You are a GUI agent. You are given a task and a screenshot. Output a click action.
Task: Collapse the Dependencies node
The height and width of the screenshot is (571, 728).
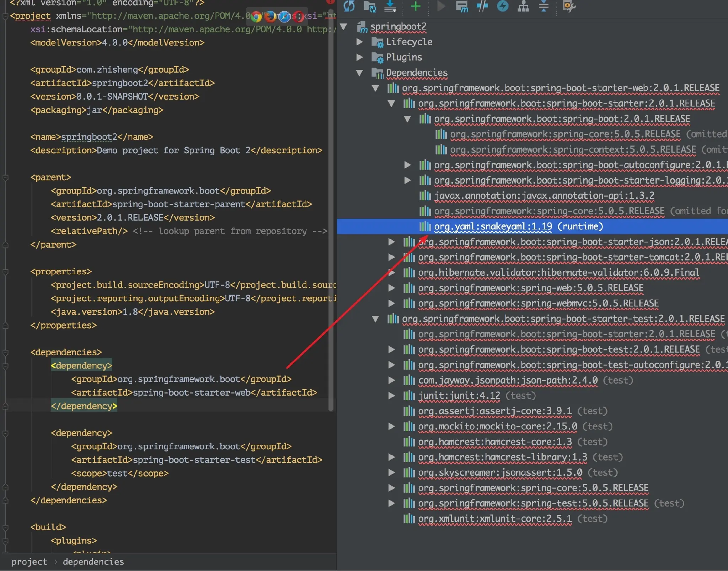pos(359,73)
